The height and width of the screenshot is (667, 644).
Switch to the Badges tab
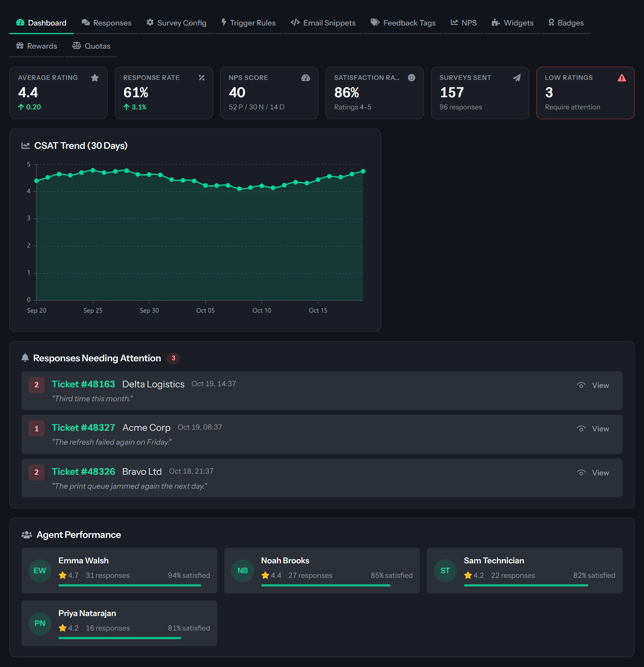click(x=566, y=23)
